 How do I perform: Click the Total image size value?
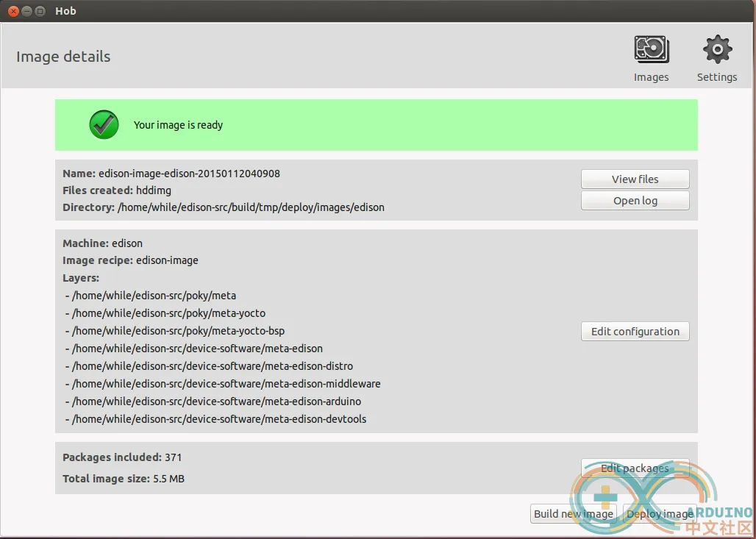click(x=168, y=479)
